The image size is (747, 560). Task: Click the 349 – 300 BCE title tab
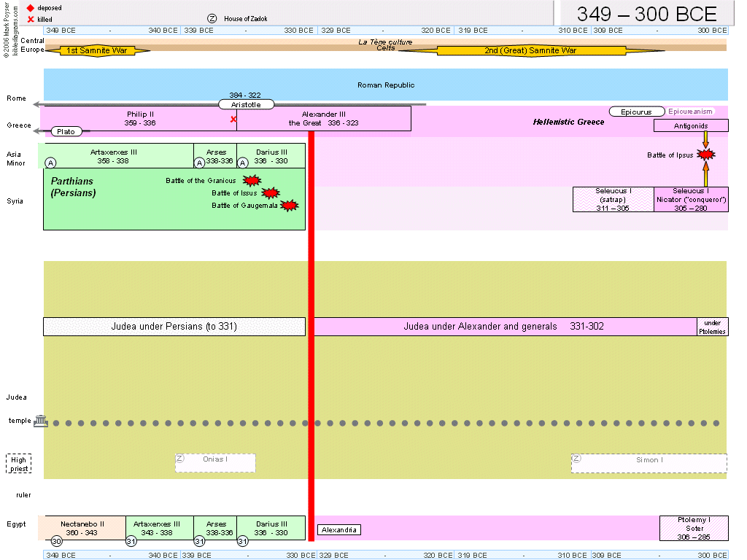646,13
